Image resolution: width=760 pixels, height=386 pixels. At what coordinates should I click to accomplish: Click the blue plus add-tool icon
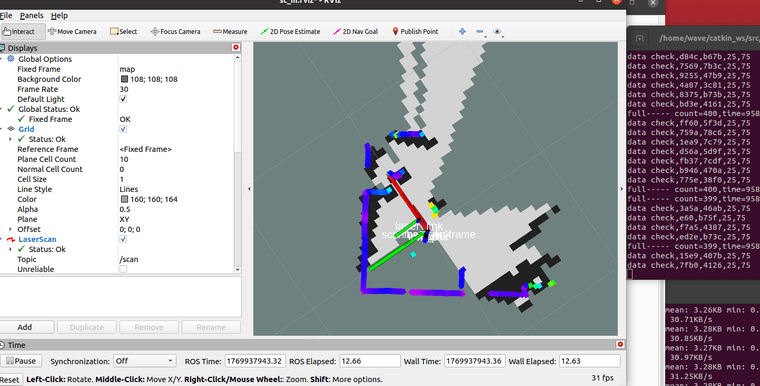click(x=462, y=32)
